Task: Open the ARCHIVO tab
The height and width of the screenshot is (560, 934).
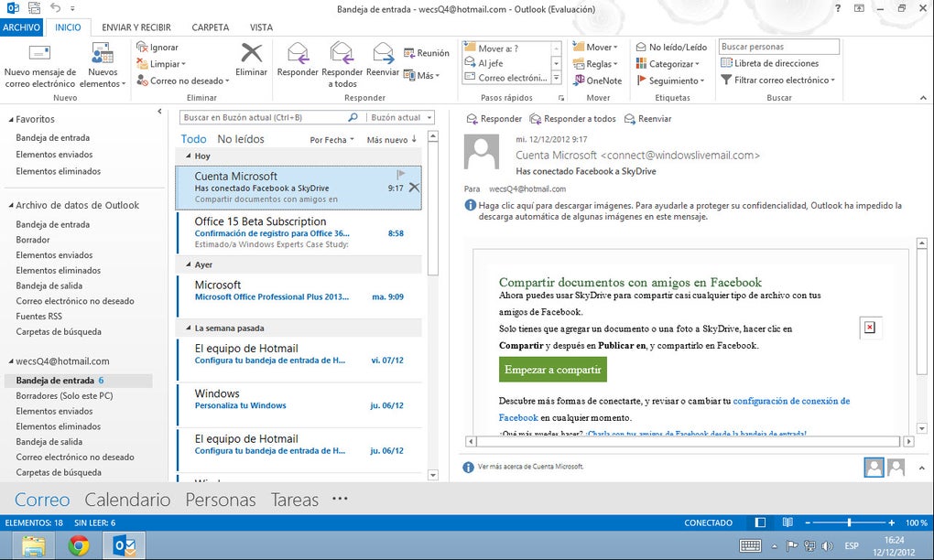Action: click(x=21, y=27)
